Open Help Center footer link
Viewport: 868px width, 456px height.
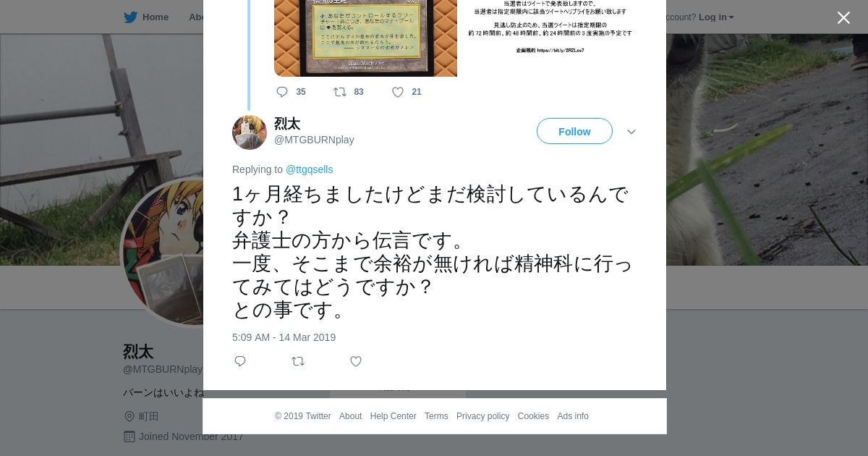tap(393, 416)
